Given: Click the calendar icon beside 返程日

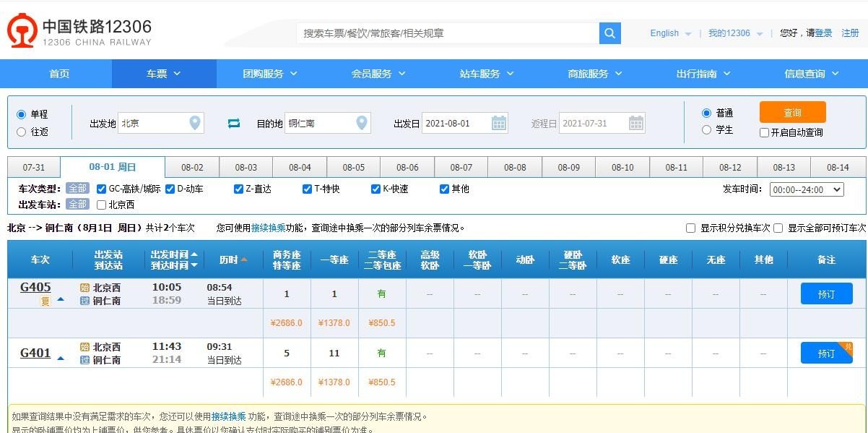Looking at the screenshot, I should 635,123.
